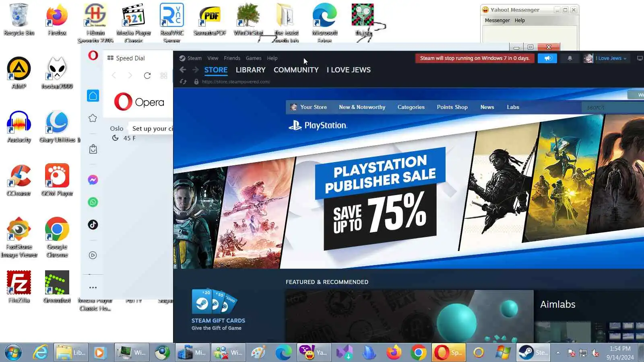The height and width of the screenshot is (362, 644).
Task: Open Steam Gift Cards promo
Action: click(x=218, y=310)
